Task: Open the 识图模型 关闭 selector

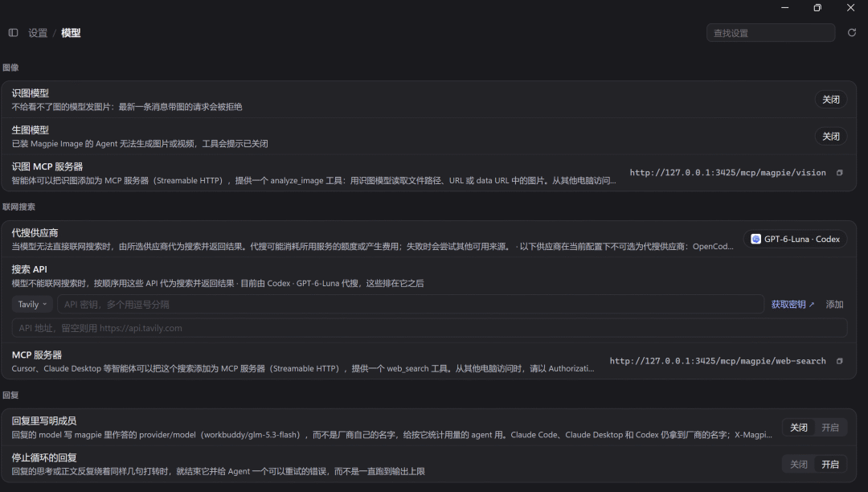Action: pos(831,100)
